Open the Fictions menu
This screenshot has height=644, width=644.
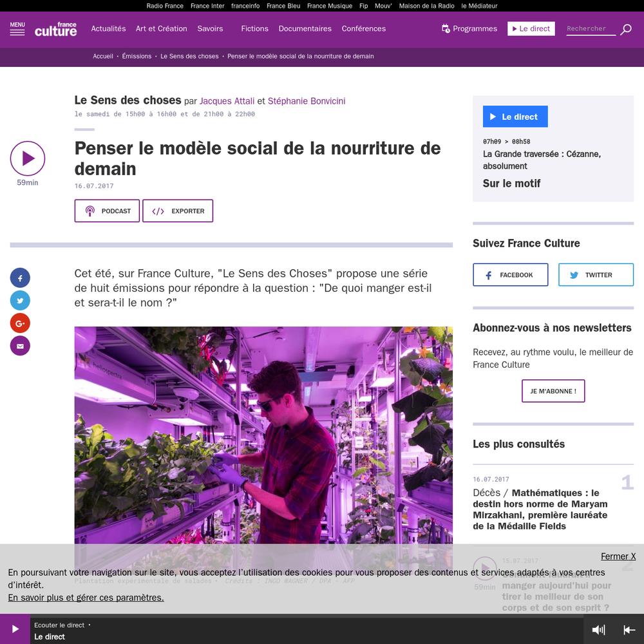tap(254, 29)
